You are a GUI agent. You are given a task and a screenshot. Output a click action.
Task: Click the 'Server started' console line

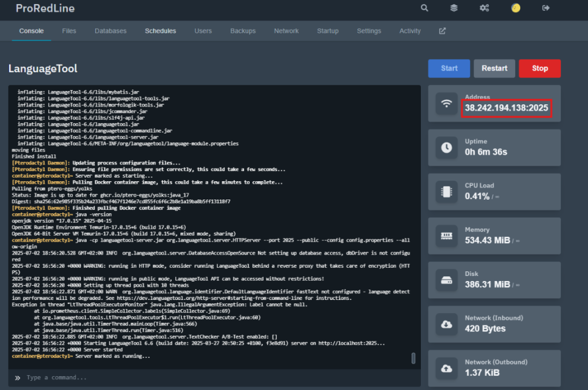[x=67, y=350]
